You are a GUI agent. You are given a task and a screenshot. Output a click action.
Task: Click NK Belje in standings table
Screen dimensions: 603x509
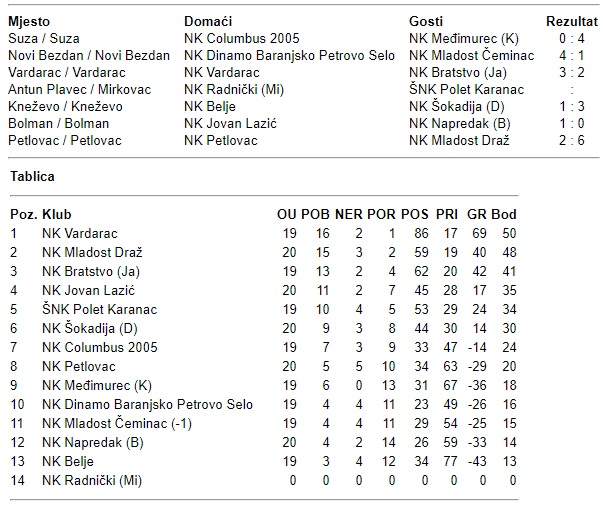[x=68, y=461]
